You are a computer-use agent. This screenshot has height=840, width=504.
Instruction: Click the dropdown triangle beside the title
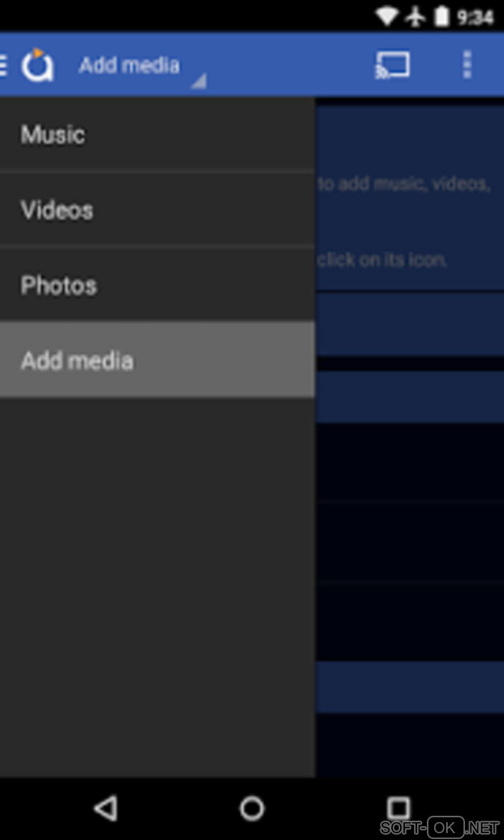coord(199,81)
